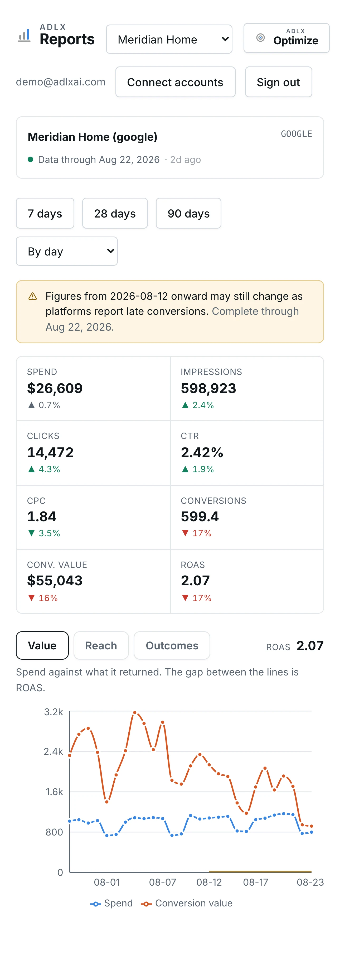Open the Meridian Home account dropdown
This screenshot has height=980, width=340.
coord(169,39)
